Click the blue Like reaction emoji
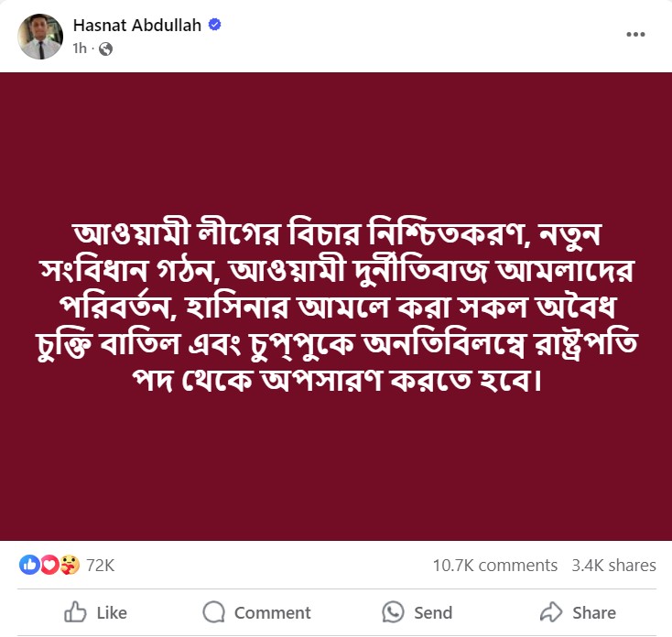The height and width of the screenshot is (637, 672). click(x=29, y=566)
